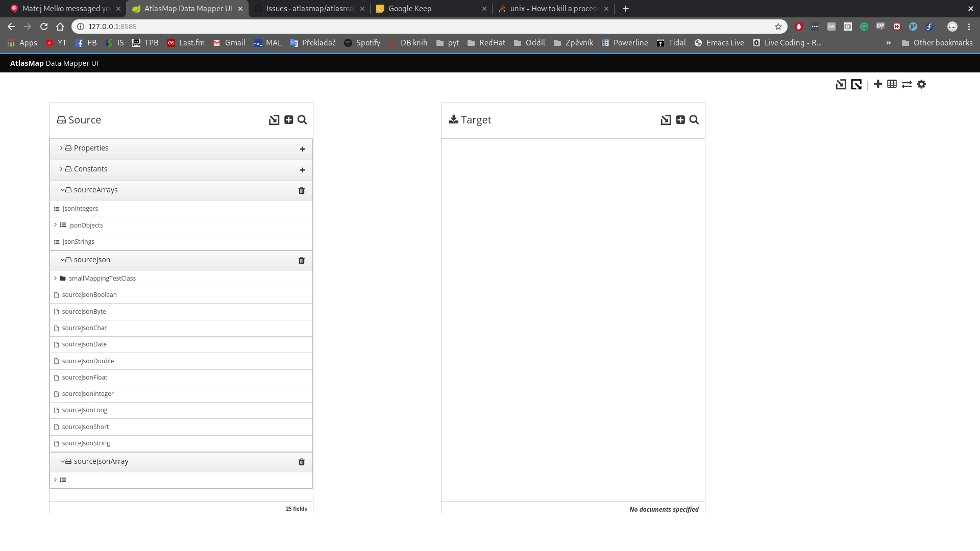980x551 pixels.
Task: Delete the sourceJson document
Action: (302, 260)
